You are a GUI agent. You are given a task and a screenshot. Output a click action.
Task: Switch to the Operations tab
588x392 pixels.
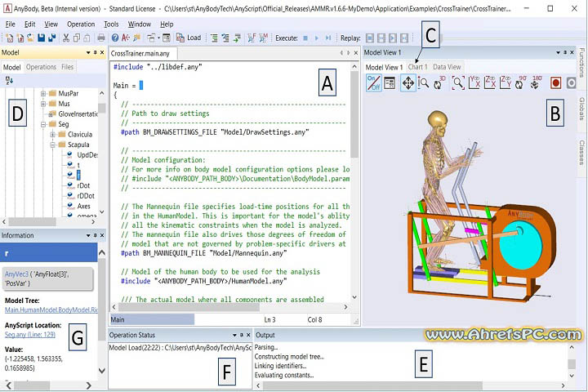tap(41, 67)
